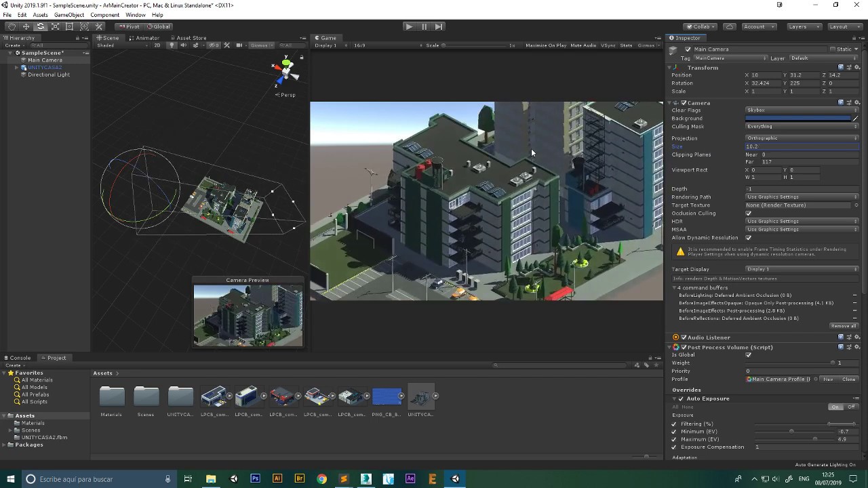Toggle Pivot handle position button
The image size is (868, 488).
128,26
